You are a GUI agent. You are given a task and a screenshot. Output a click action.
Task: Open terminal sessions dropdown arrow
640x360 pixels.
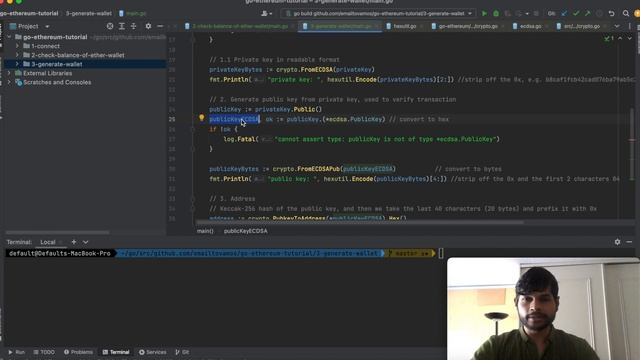86,242
